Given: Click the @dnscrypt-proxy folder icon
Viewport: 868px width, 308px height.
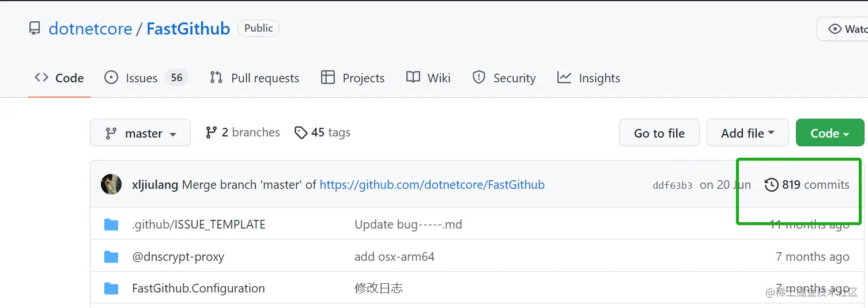Looking at the screenshot, I should [x=111, y=256].
